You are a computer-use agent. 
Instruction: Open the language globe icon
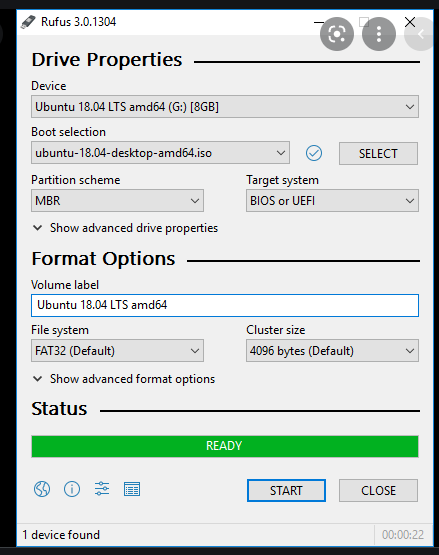42,490
